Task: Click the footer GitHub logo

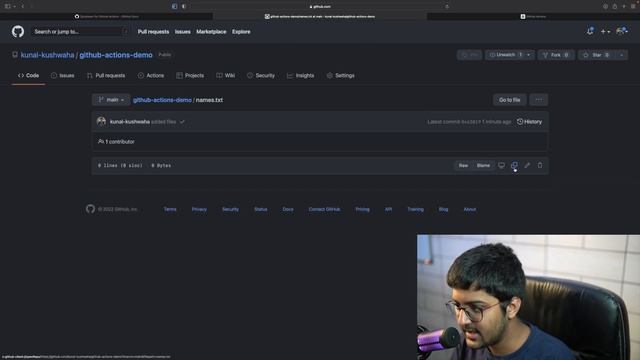Action: 90,209
